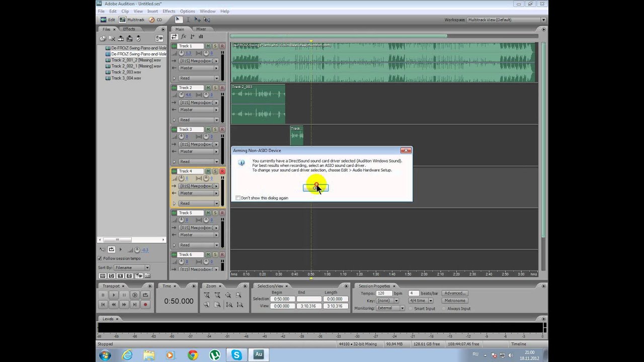644x362 pixels.
Task: Click the Metronome button
Action: coord(455,301)
